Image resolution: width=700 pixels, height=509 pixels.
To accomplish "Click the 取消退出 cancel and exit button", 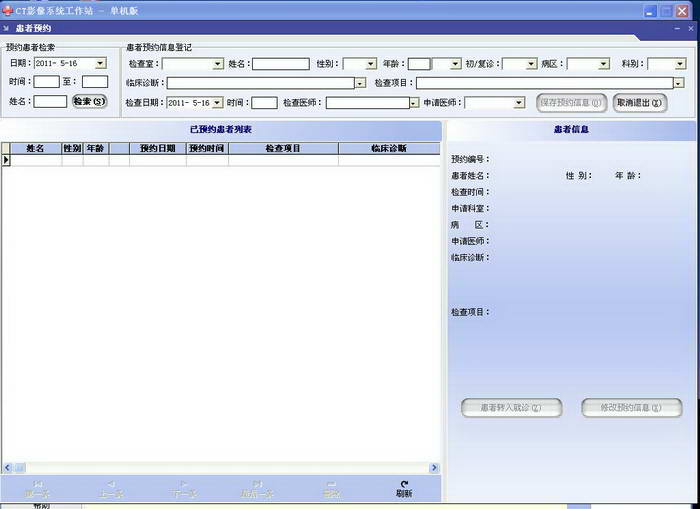I will tap(639, 103).
